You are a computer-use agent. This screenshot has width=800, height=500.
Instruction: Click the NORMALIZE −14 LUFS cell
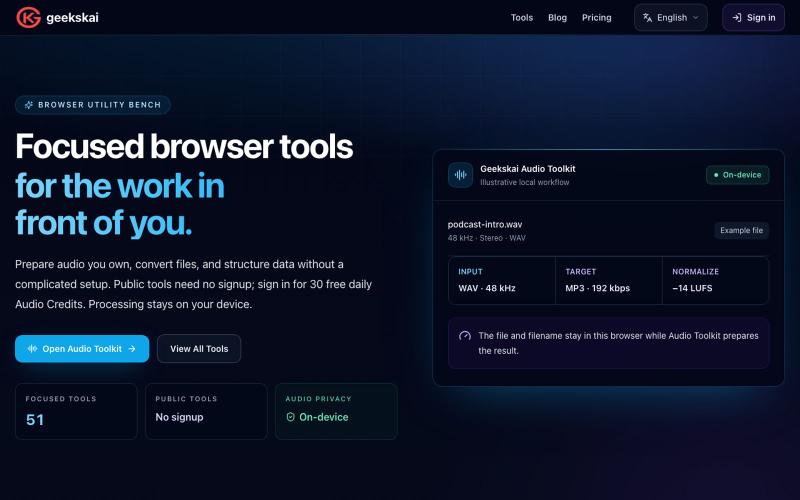click(x=715, y=280)
